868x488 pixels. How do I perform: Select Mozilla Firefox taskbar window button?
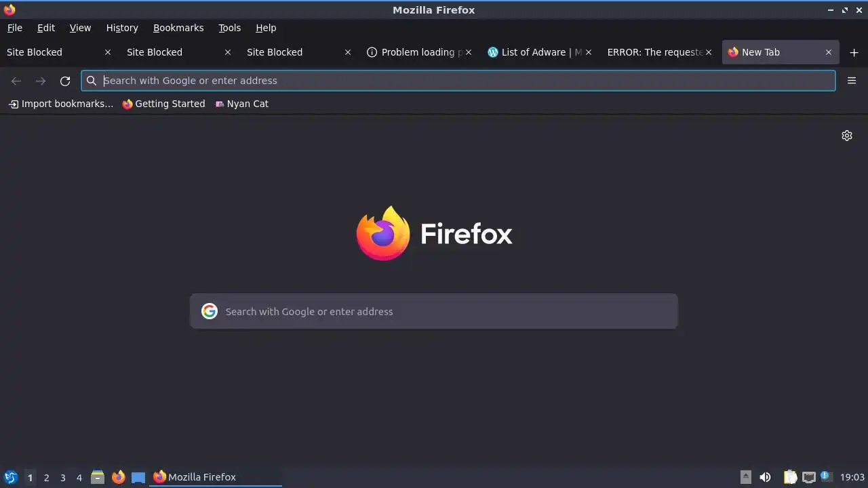coord(216,477)
